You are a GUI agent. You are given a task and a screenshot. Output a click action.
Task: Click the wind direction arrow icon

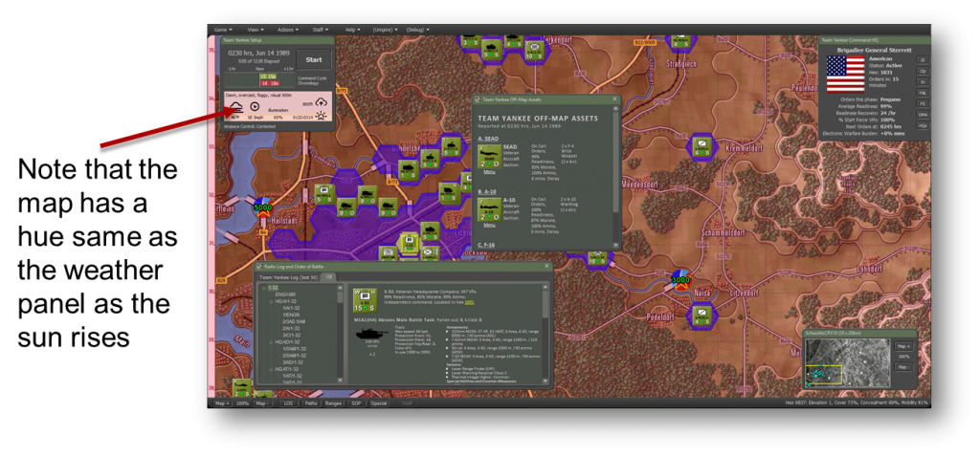pos(255,106)
